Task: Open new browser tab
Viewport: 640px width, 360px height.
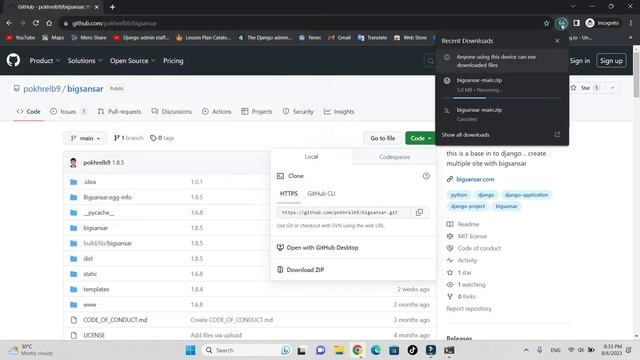Action: [112, 7]
